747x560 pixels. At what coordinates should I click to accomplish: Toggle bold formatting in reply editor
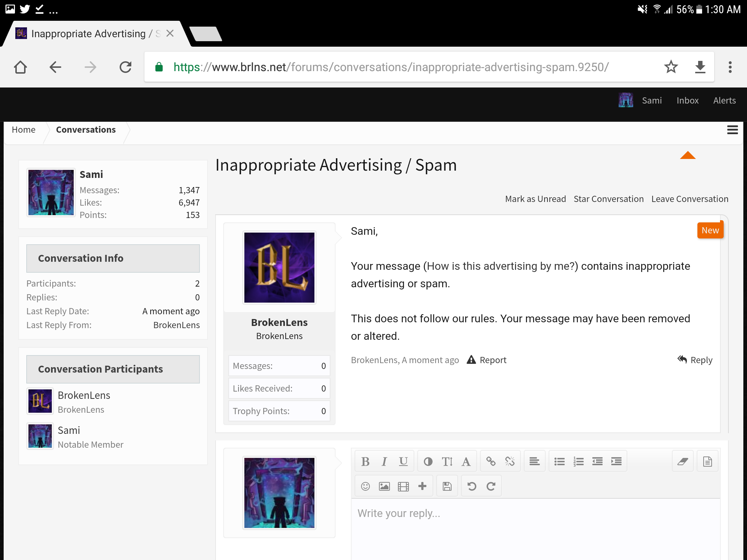click(x=365, y=462)
